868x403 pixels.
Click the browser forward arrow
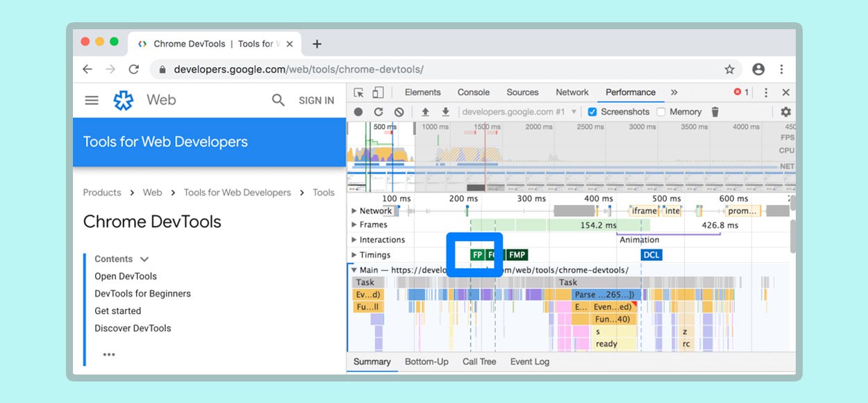pyautogui.click(x=110, y=69)
